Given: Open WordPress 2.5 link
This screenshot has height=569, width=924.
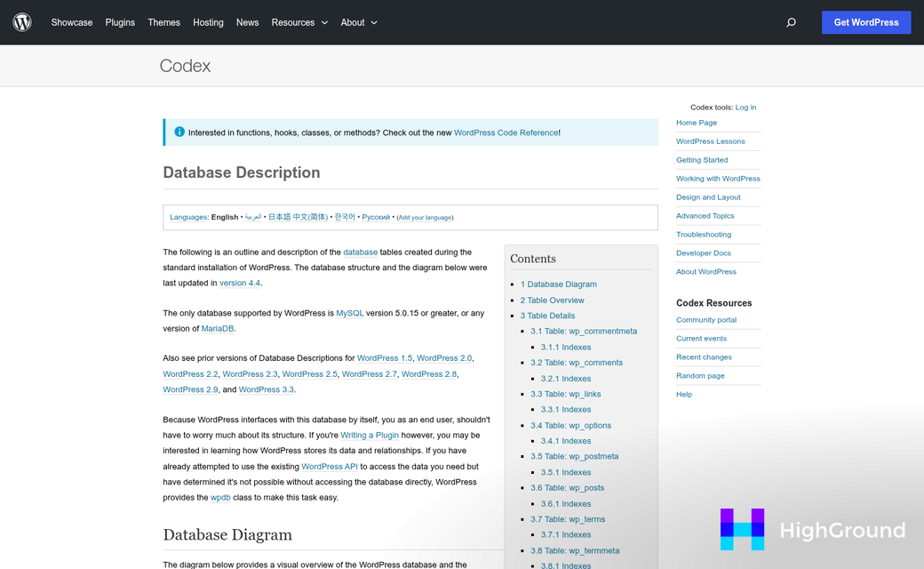Looking at the screenshot, I should 310,373.
